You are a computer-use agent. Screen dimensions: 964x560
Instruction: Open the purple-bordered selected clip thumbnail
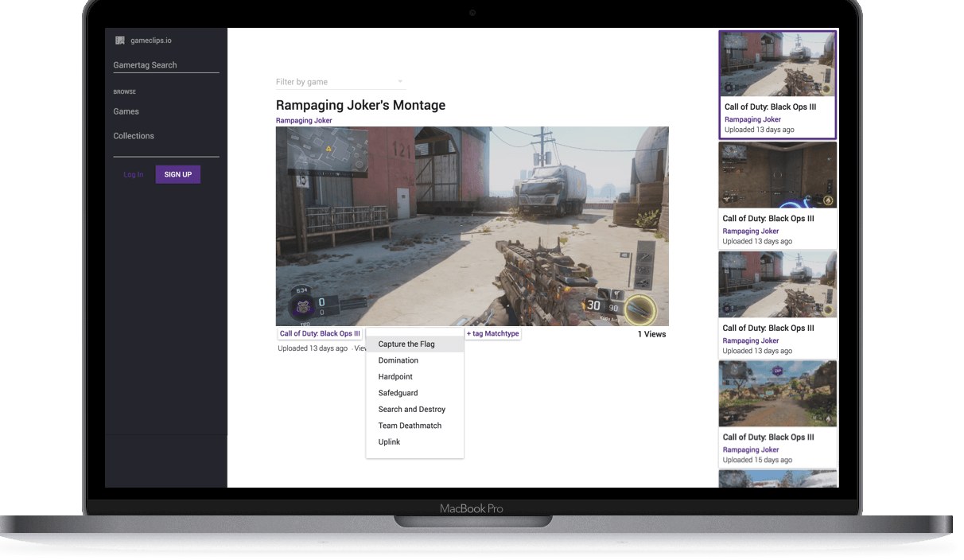pos(777,64)
